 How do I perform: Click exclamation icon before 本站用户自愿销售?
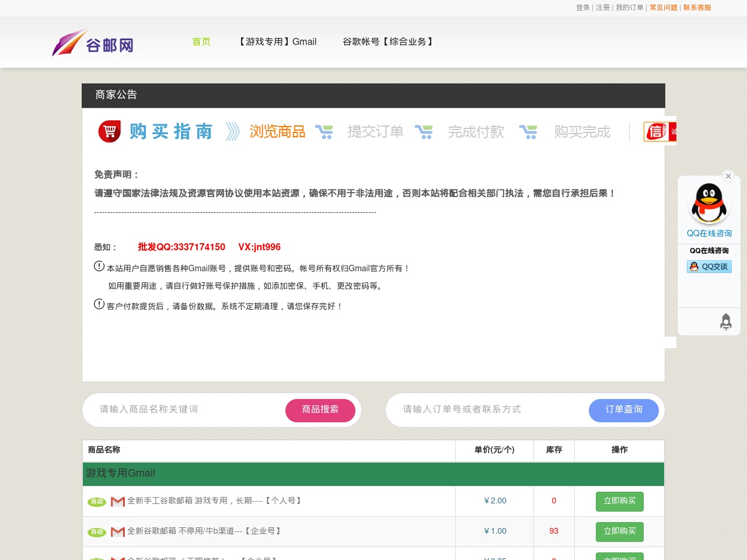point(99,266)
